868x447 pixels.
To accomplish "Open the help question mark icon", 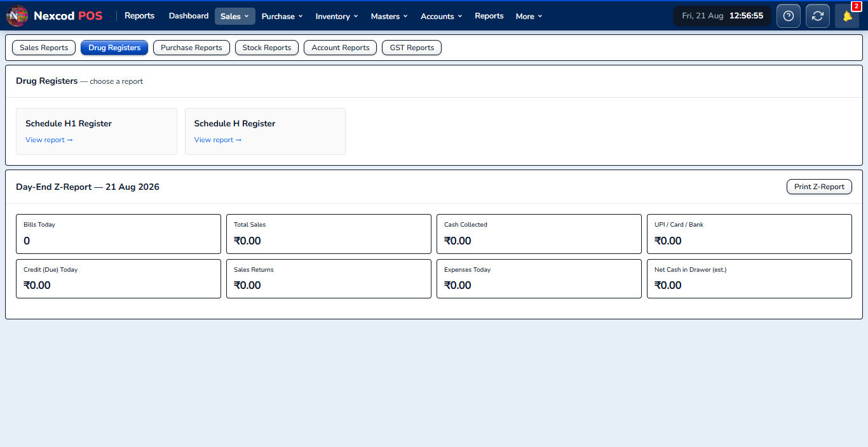I will 789,16.
